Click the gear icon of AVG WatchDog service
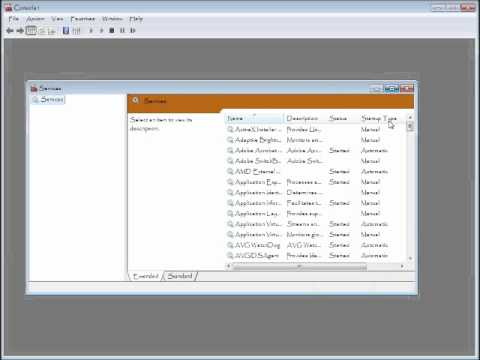The height and width of the screenshot is (360, 480). click(x=230, y=245)
